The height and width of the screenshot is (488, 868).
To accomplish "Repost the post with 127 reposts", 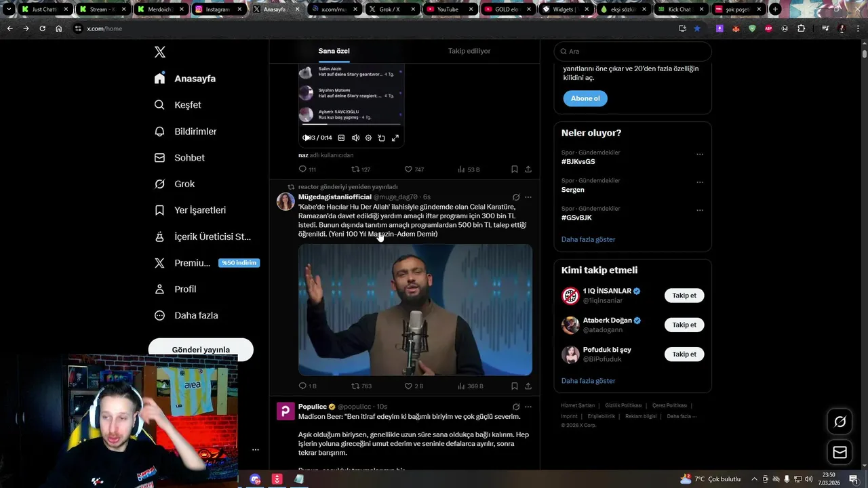I will [360, 169].
